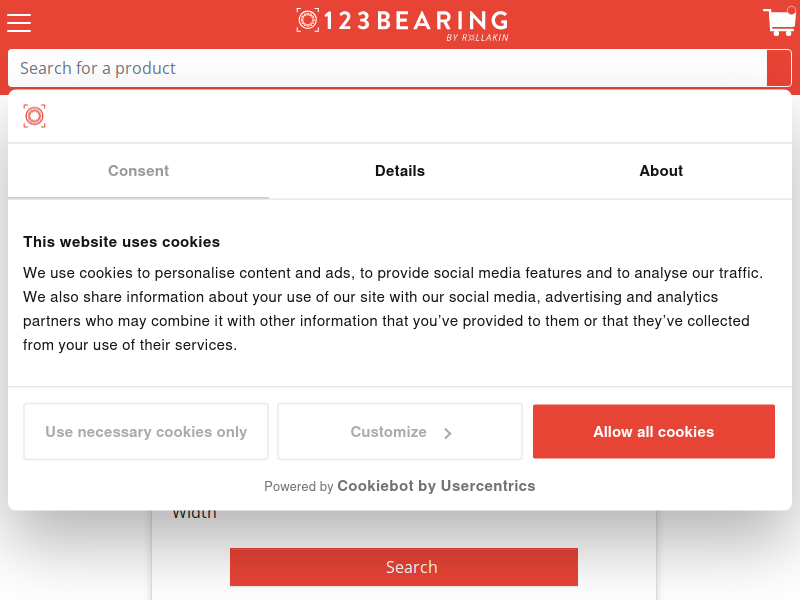Switch to the Details tab
This screenshot has width=800, height=600.
[400, 171]
